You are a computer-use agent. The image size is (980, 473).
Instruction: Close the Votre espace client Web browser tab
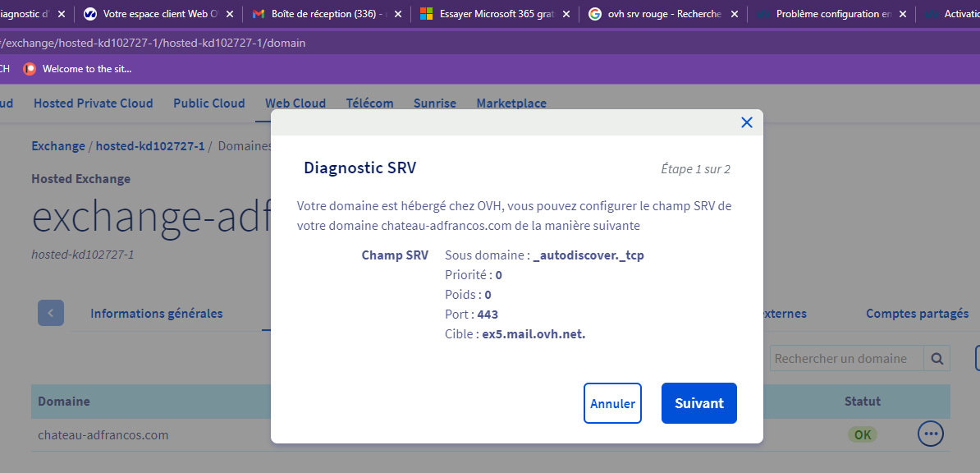click(230, 14)
